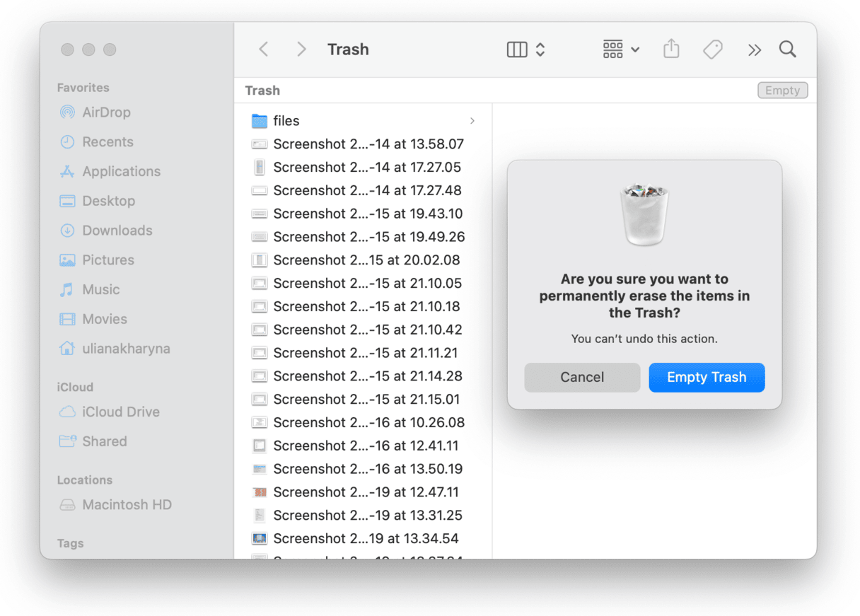Open the Group By dropdown

621,50
